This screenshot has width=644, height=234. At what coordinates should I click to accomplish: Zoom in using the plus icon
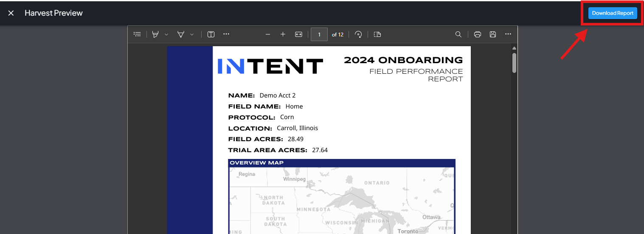pyautogui.click(x=283, y=34)
